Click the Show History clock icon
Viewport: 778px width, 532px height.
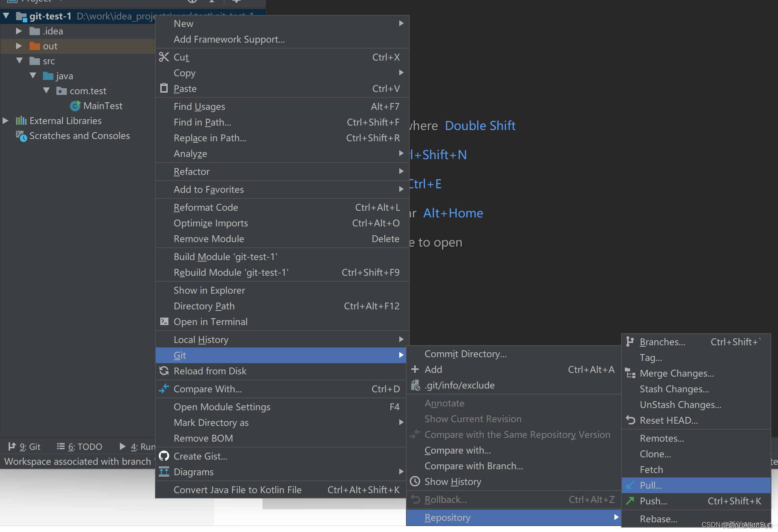click(x=415, y=481)
